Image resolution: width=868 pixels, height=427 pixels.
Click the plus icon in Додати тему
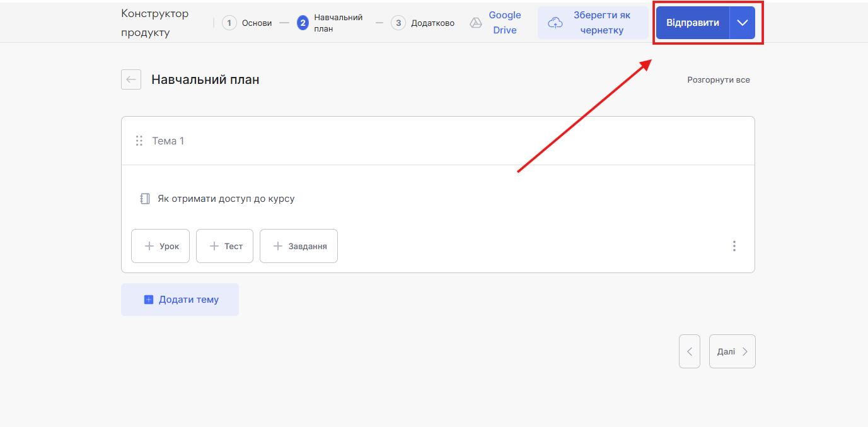[x=149, y=300]
